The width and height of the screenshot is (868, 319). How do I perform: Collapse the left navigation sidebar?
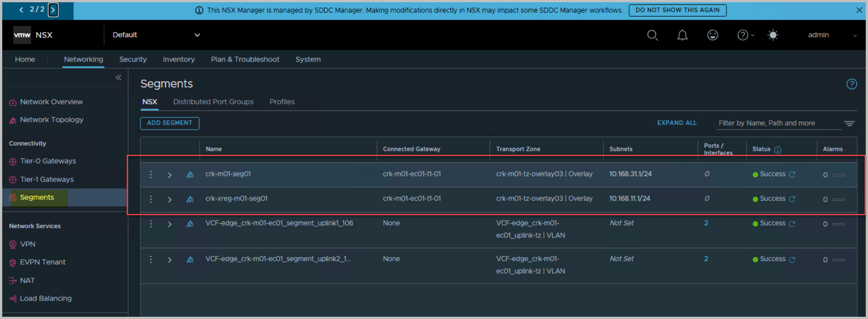point(119,77)
